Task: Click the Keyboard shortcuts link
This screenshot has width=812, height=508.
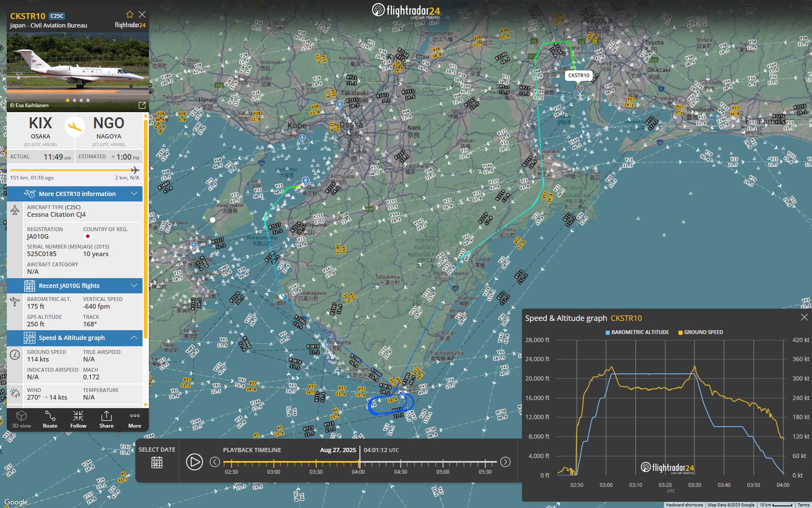Action: tap(684, 505)
